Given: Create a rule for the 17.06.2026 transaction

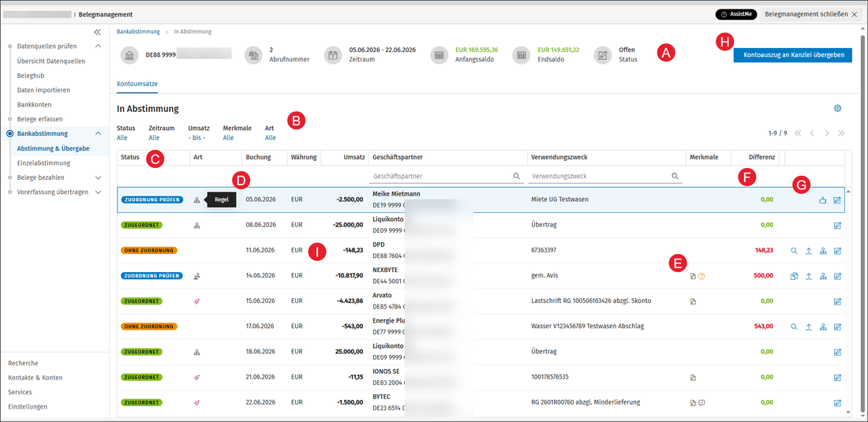Looking at the screenshot, I should pyautogui.click(x=823, y=327).
